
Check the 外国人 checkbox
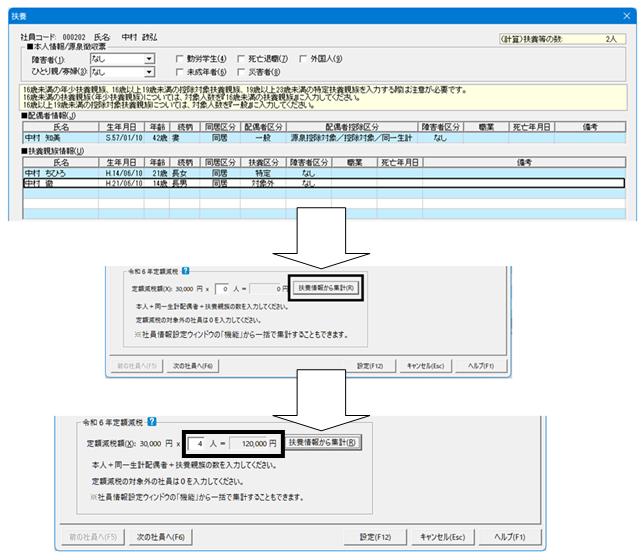(x=303, y=59)
